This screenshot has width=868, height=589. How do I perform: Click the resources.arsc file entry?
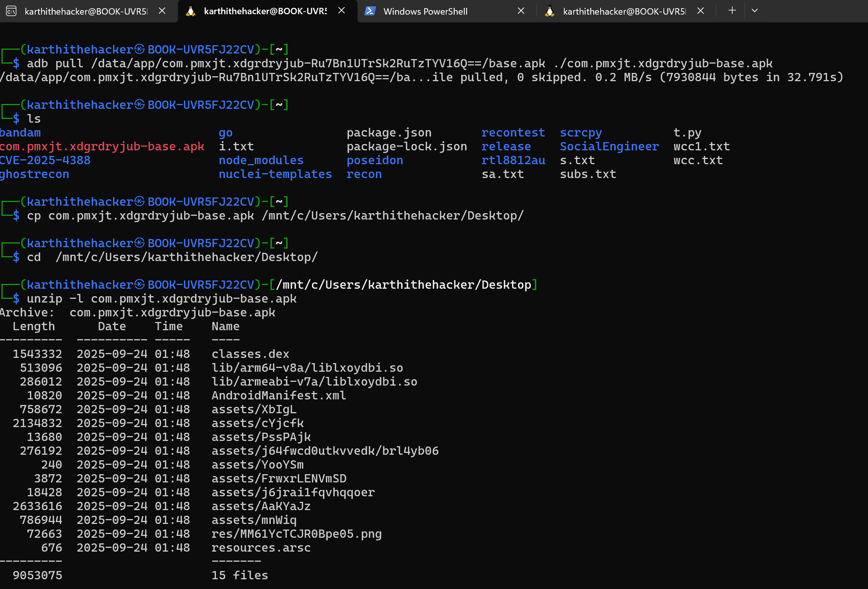pos(261,548)
